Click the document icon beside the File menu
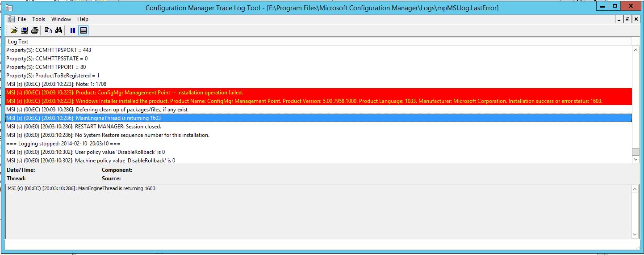Screen dimensions: 644x255 [11, 19]
